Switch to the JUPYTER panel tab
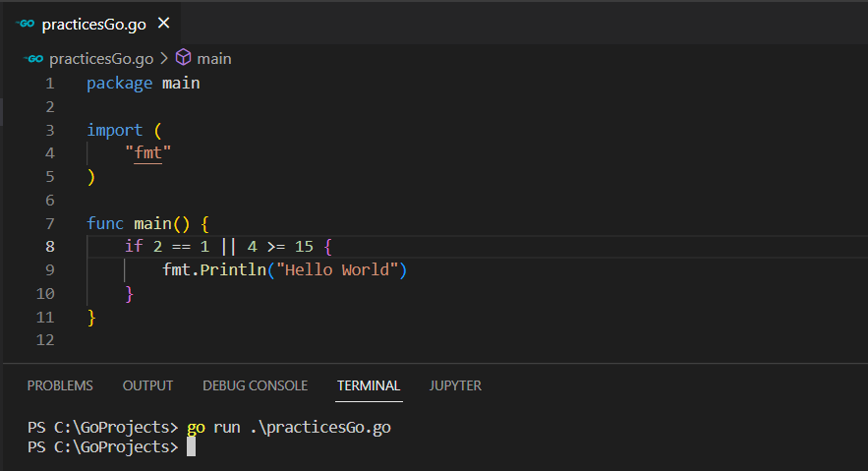868x471 pixels. (x=455, y=385)
